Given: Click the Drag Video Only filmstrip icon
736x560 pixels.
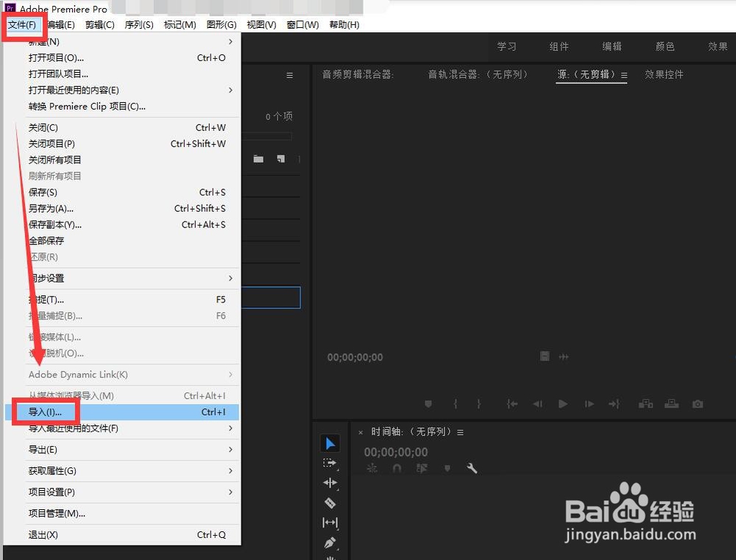Looking at the screenshot, I should tap(545, 356).
